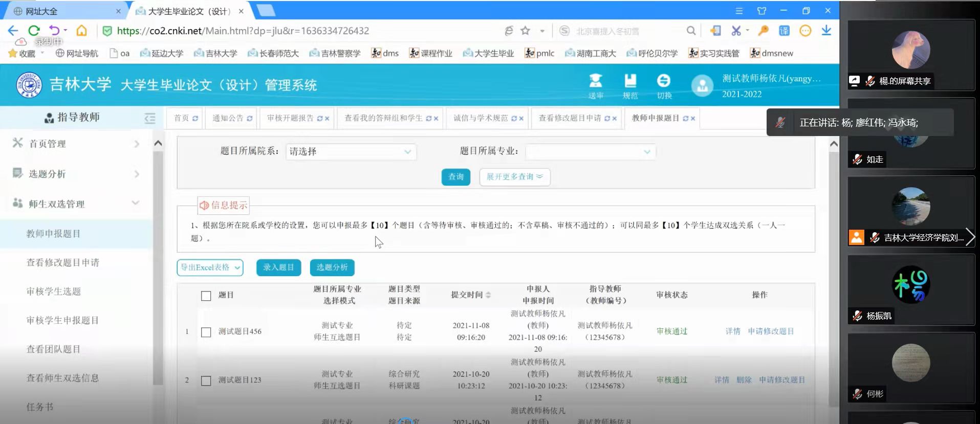Check the box for 测试题目456
Screen dimensions: 980x424
pos(206,332)
